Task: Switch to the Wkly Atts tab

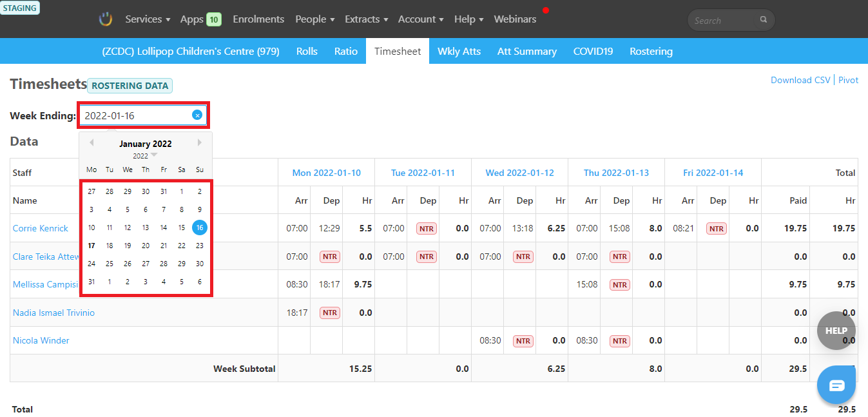Action: click(459, 52)
